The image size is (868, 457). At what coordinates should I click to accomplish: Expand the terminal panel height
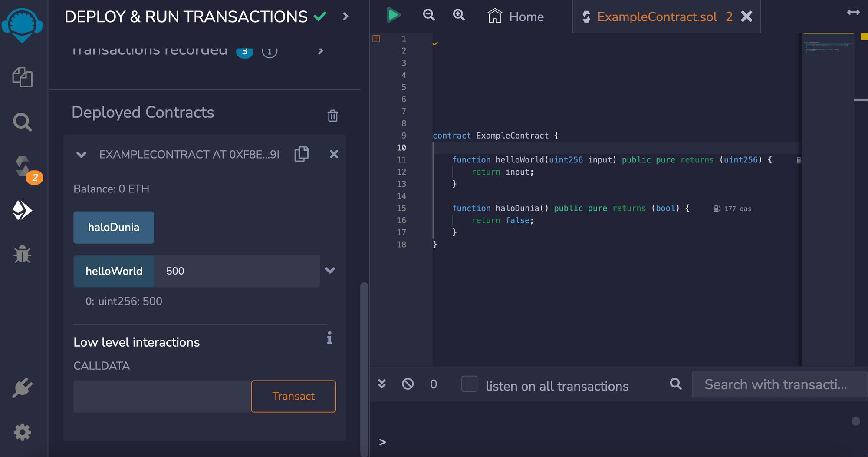tap(381, 384)
